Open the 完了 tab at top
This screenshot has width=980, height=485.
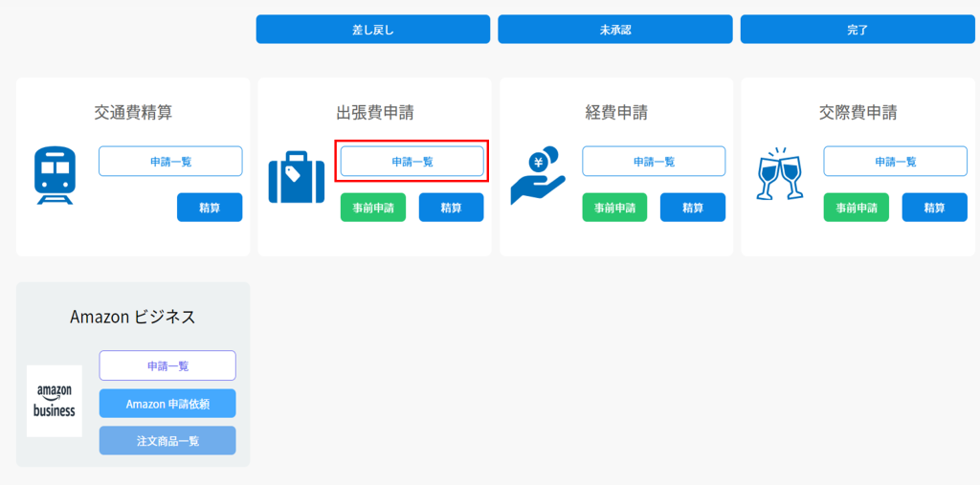click(x=857, y=30)
